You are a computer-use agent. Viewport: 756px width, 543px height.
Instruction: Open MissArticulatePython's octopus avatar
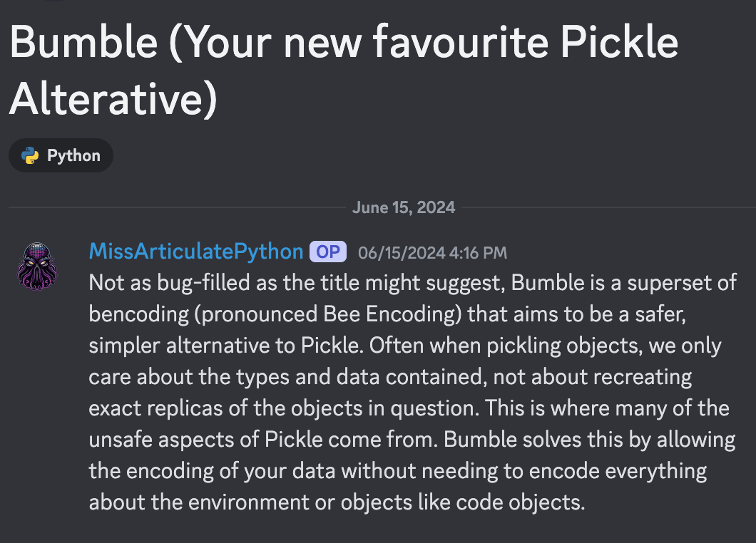point(37,265)
